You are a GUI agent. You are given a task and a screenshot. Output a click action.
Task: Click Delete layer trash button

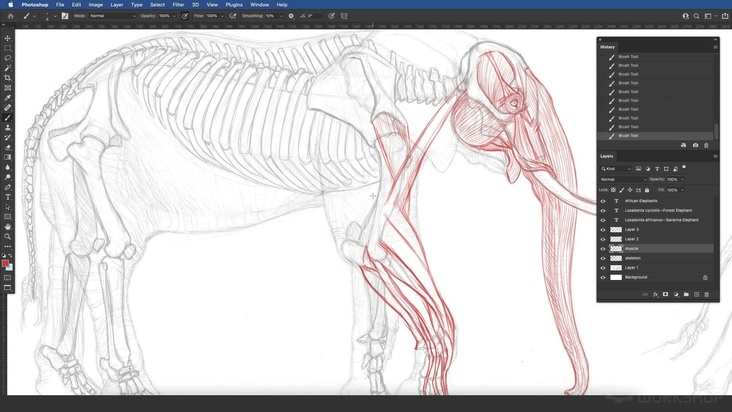[x=707, y=294]
